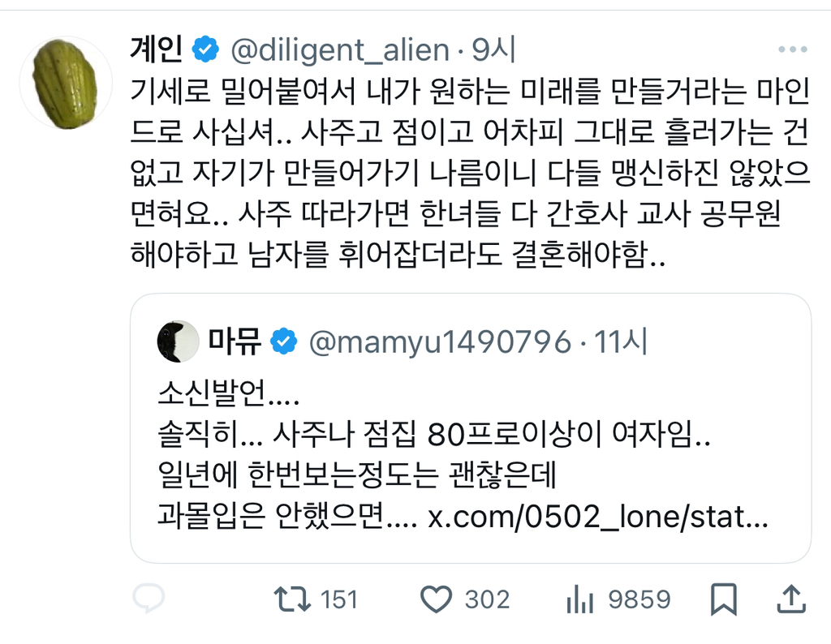Open 마뮤's small profile avatar
Screen dimensions: 831x644
[x=178, y=341]
